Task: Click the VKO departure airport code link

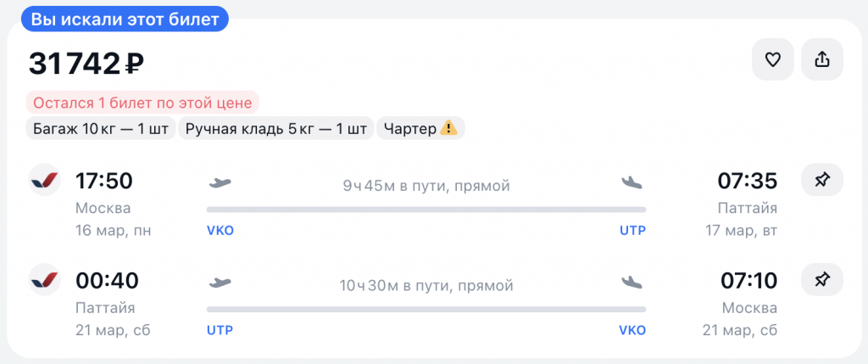Action: point(220,231)
